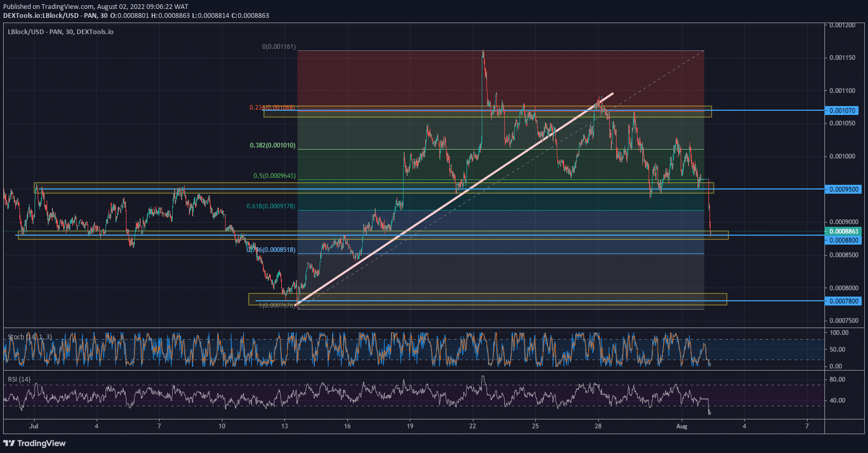The image size is (868, 453).
Task: Click the Stoch scale value 50.00
Action: [x=837, y=350]
